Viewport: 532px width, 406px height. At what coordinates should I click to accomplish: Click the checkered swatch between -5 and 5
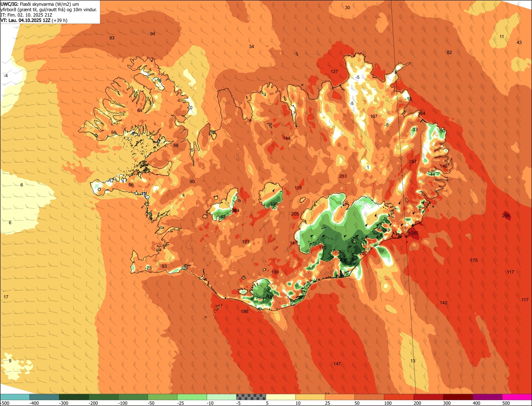point(251,397)
